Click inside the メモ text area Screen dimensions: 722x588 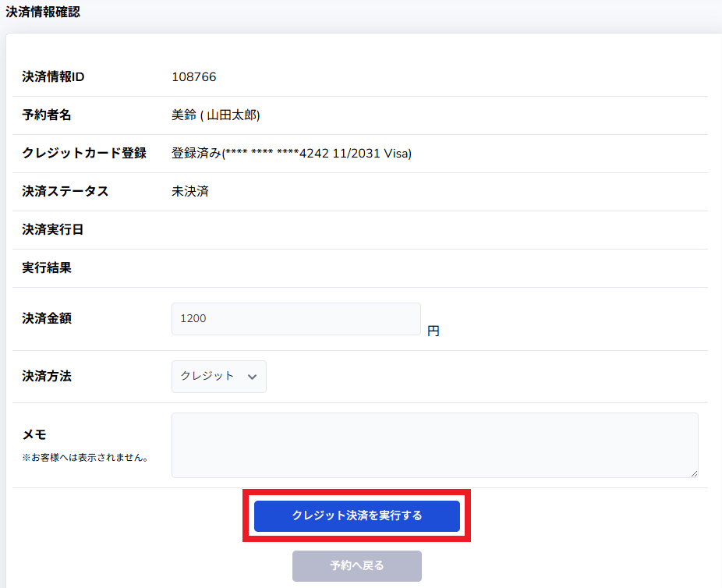tap(434, 445)
